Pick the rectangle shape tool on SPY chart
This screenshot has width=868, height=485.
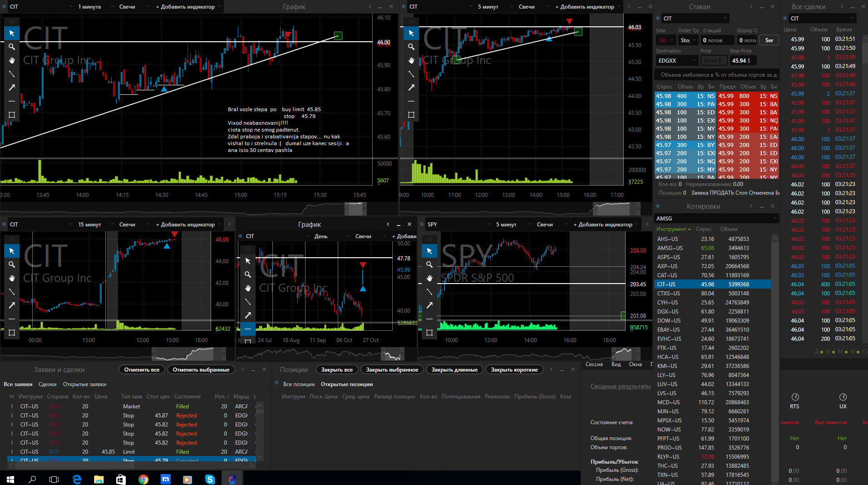[429, 333]
